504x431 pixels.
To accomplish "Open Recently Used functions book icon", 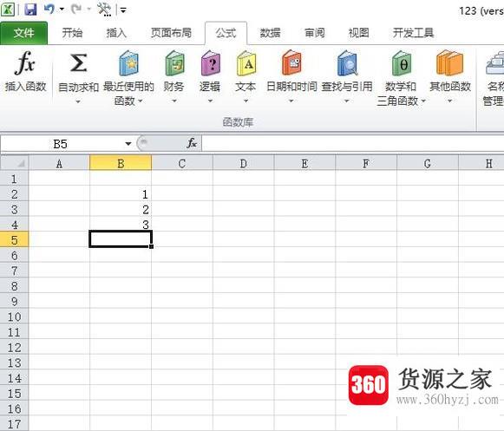I will pyautogui.click(x=128, y=63).
